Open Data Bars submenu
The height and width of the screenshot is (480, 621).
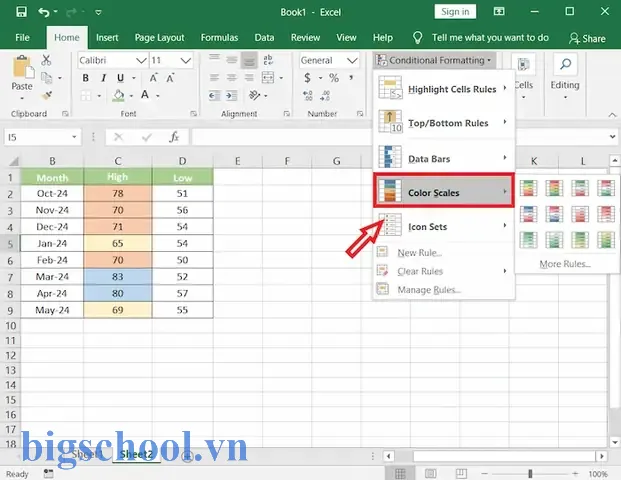444,158
